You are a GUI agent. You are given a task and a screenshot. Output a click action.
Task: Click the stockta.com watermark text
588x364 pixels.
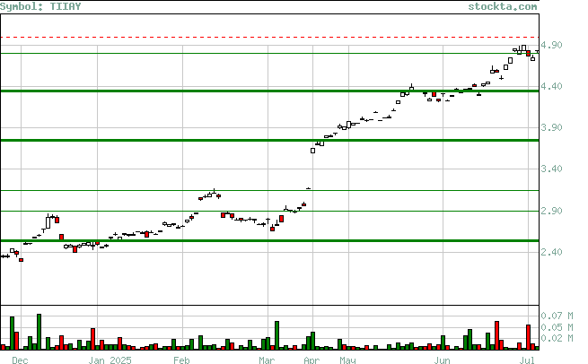tap(503, 6)
